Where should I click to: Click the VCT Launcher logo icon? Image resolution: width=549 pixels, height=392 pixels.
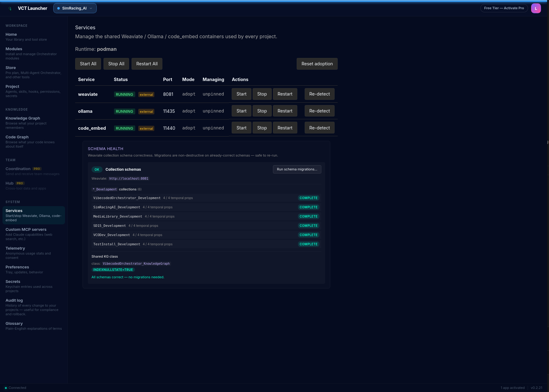(10, 9)
